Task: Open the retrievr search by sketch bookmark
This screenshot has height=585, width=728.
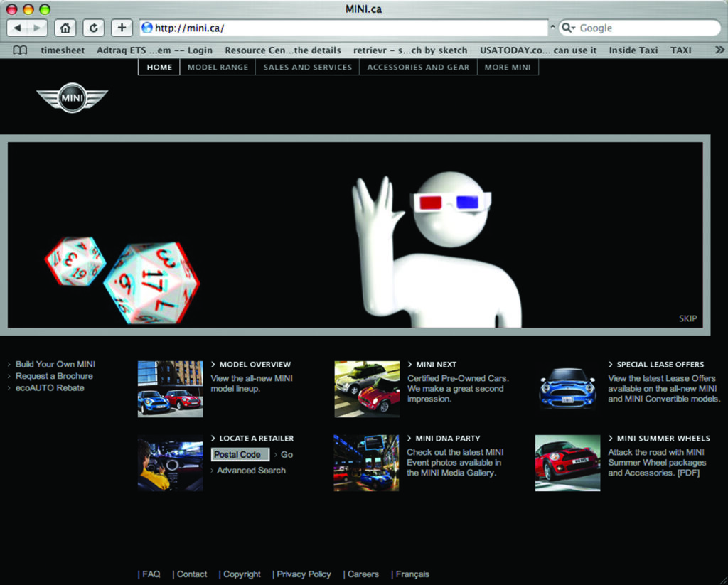Action: pyautogui.click(x=410, y=50)
